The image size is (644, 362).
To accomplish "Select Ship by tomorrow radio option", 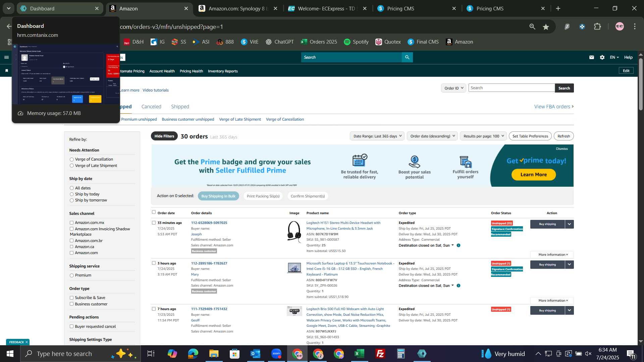I will pos(71,200).
